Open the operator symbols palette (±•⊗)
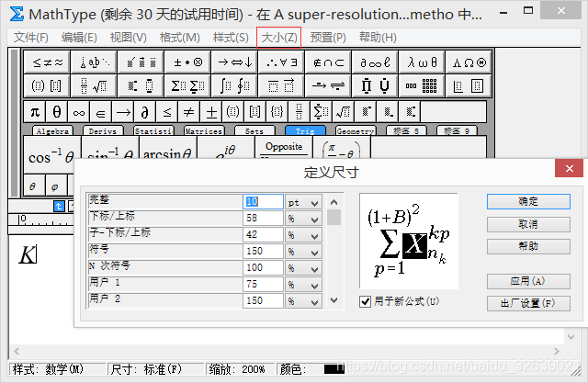 click(187, 62)
